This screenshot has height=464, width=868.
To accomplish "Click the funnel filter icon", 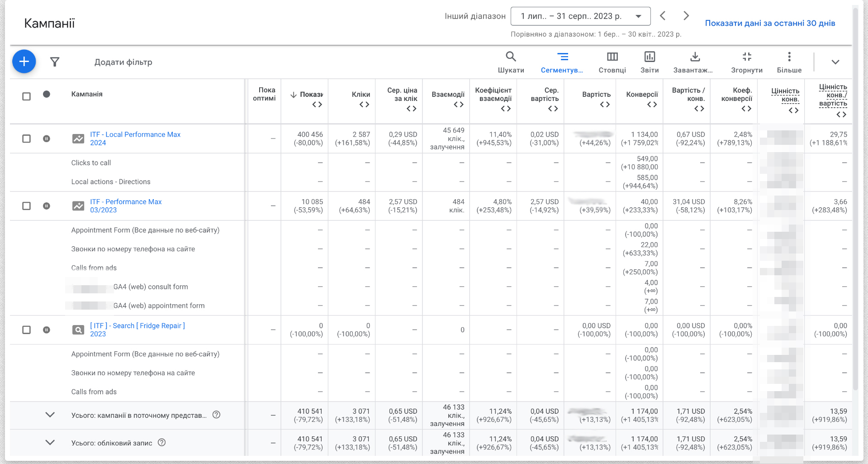I will (x=55, y=62).
